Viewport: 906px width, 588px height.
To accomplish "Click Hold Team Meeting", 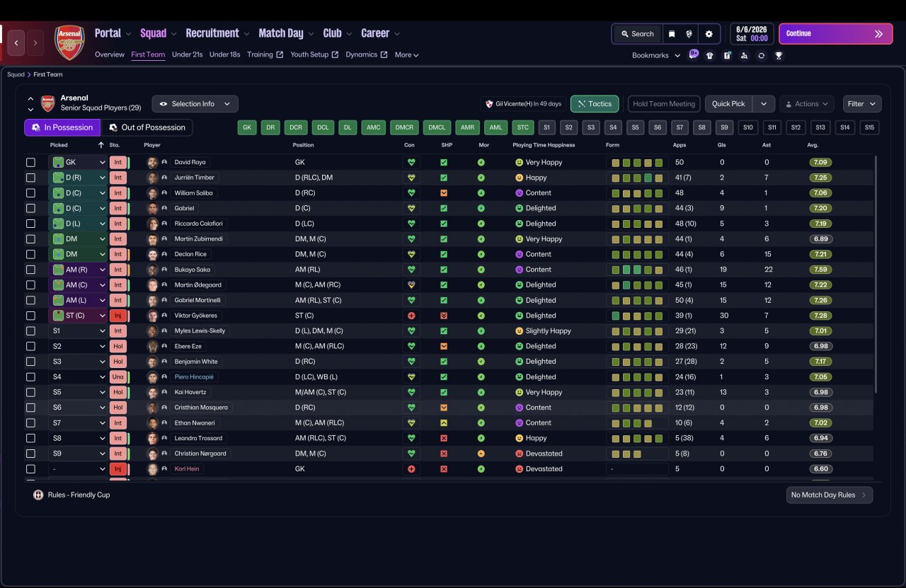I will pos(664,104).
